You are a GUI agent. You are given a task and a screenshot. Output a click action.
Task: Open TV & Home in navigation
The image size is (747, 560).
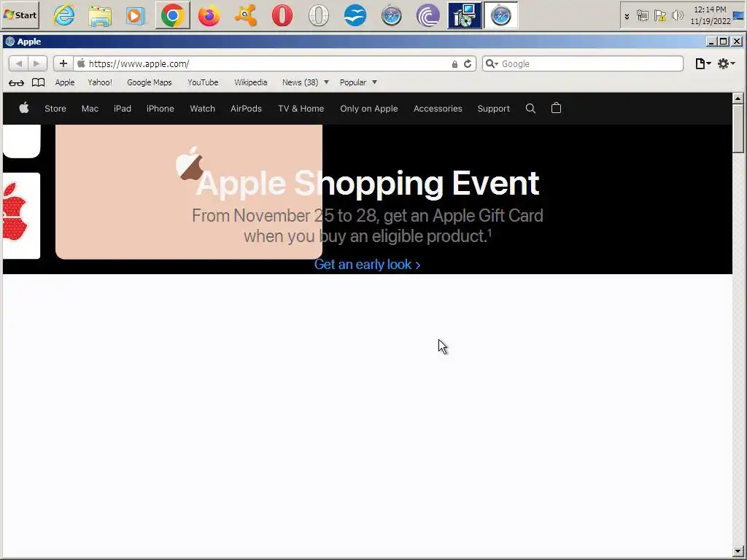(301, 109)
